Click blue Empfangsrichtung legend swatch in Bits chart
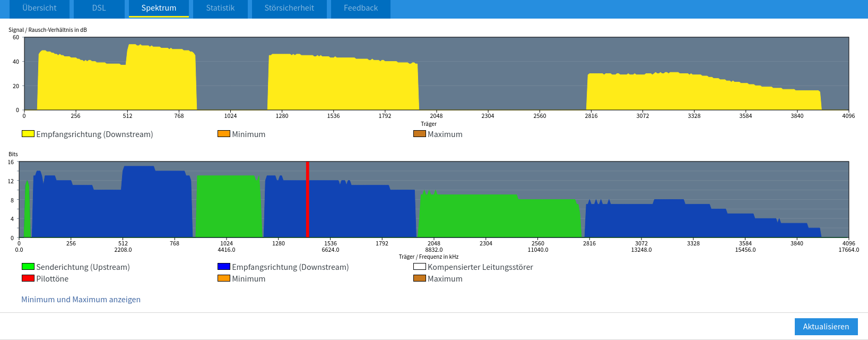 coord(224,267)
